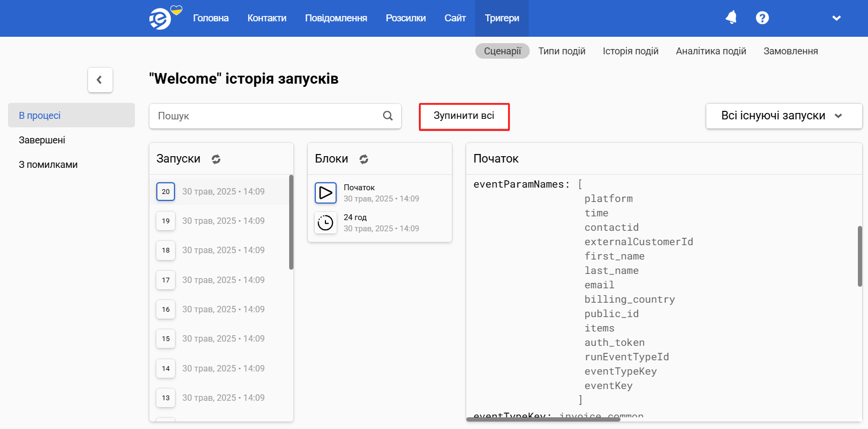868x429 pixels.
Task: Click the items parameter
Action: 600,328
